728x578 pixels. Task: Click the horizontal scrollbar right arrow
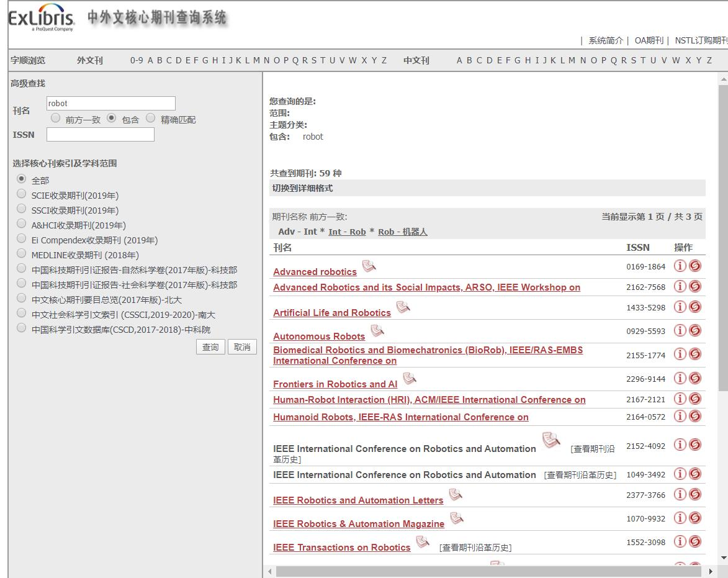711,572
